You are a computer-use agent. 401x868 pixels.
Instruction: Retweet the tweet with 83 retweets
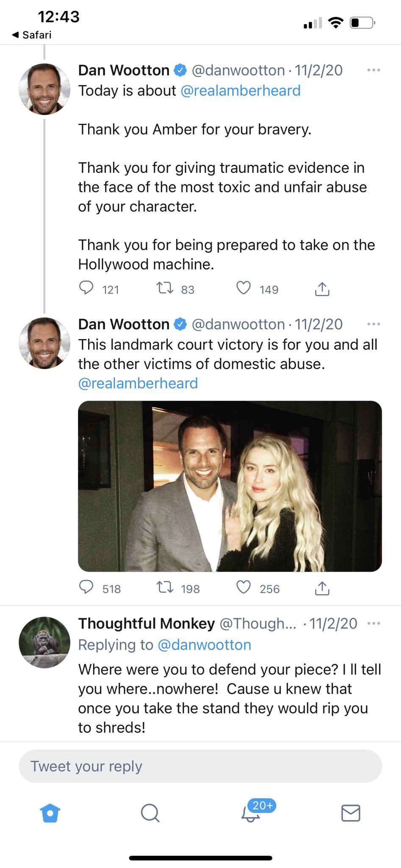point(165,289)
